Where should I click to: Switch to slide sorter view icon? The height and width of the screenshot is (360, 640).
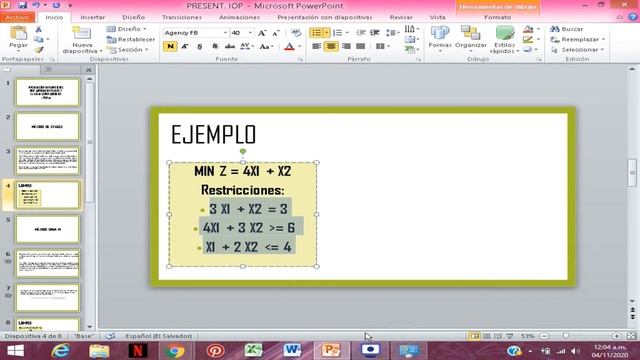pos(487,336)
